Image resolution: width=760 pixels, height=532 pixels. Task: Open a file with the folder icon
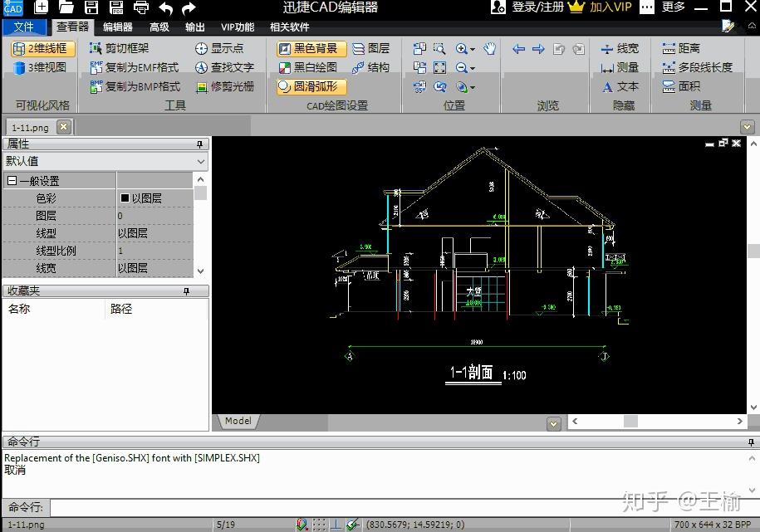(x=66, y=7)
